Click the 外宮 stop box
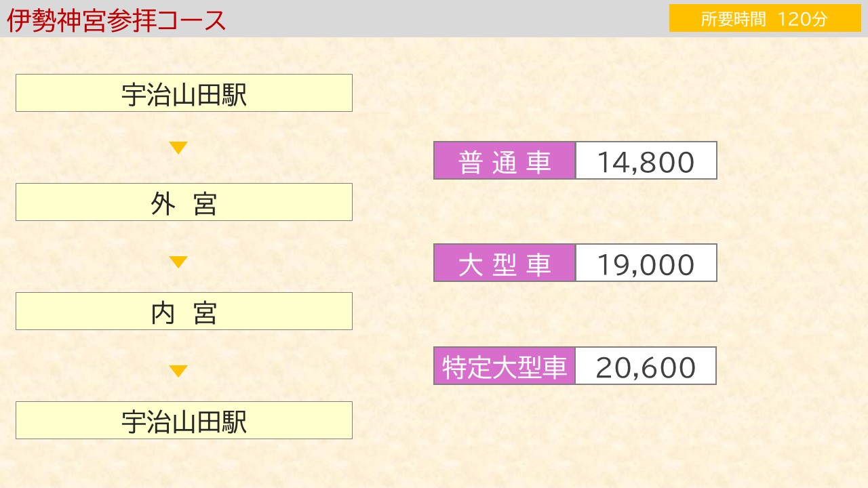The height and width of the screenshot is (488, 868). 184,202
